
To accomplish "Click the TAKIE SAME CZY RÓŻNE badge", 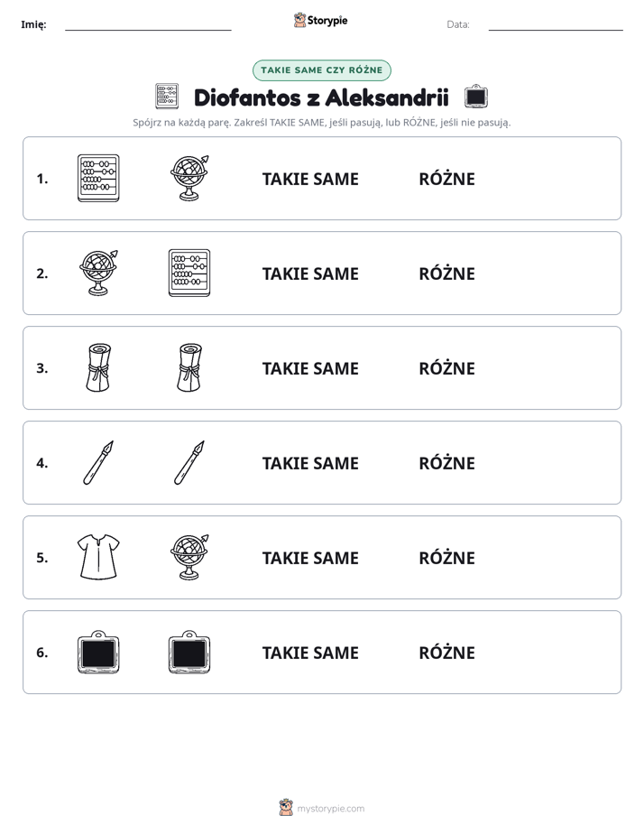I will [321, 70].
